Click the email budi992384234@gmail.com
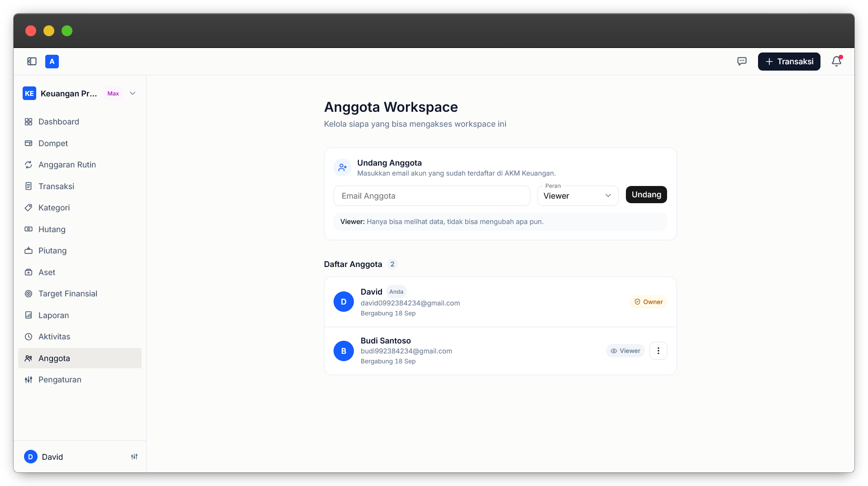 pyautogui.click(x=406, y=351)
